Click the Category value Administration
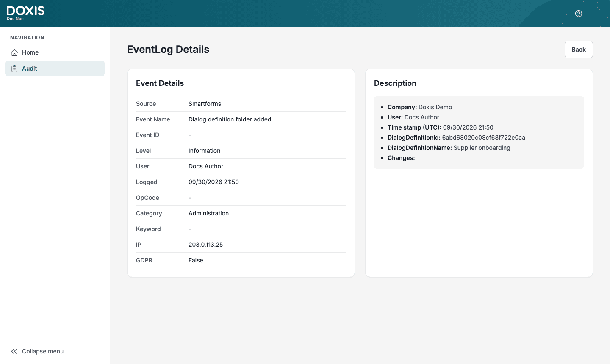Screen dimensions: 610x364 [x=208, y=213]
